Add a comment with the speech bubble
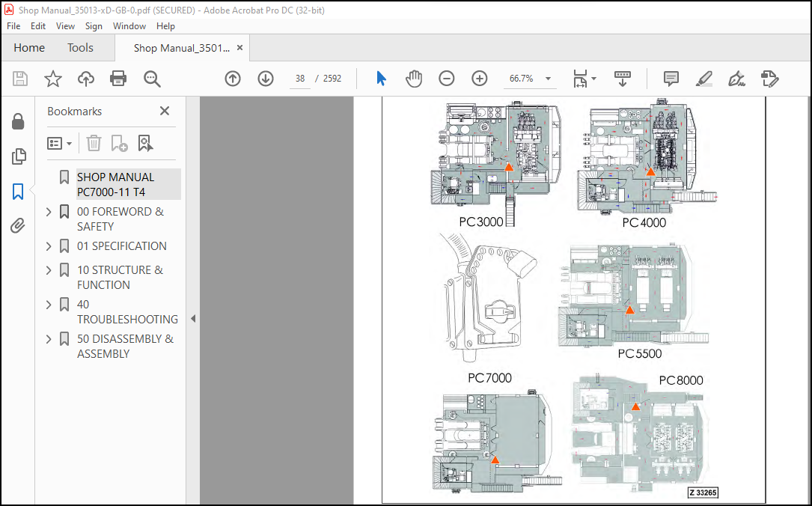 (x=671, y=79)
